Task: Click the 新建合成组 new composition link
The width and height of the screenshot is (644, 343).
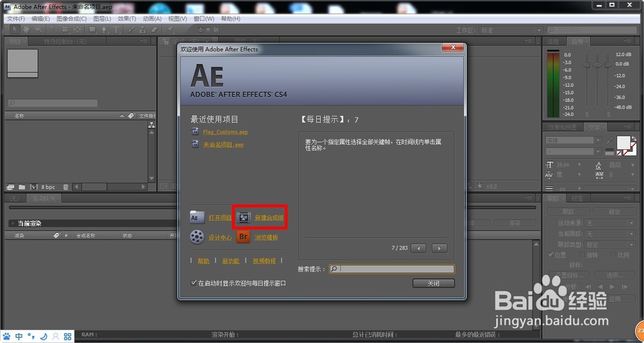Action: (x=269, y=218)
